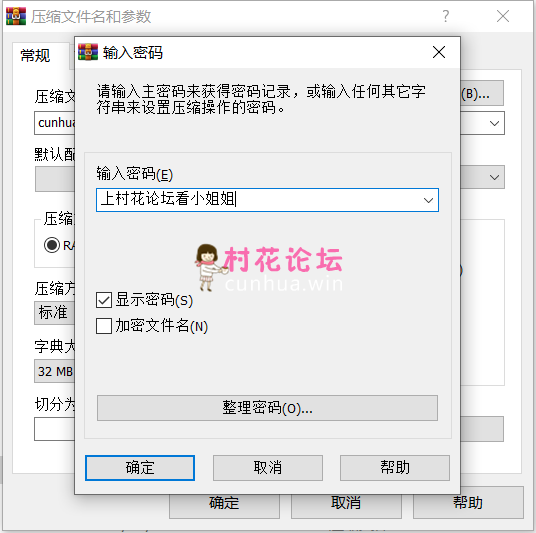
Task: Click the 村花论坛 cartoon girl watermark
Action: click(209, 268)
